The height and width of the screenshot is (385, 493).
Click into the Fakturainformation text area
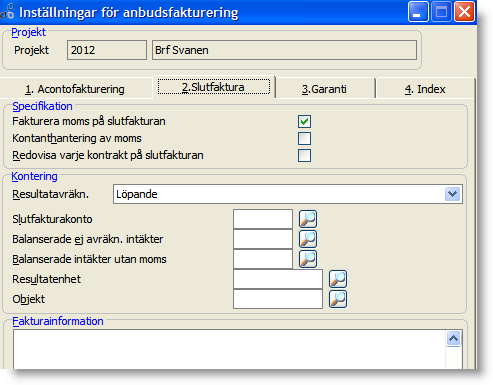pyautogui.click(x=229, y=349)
